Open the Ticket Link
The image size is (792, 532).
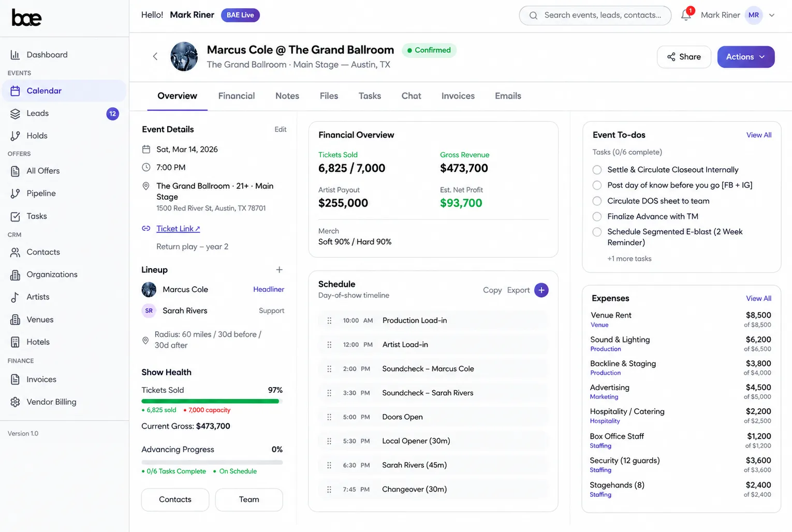click(x=178, y=229)
